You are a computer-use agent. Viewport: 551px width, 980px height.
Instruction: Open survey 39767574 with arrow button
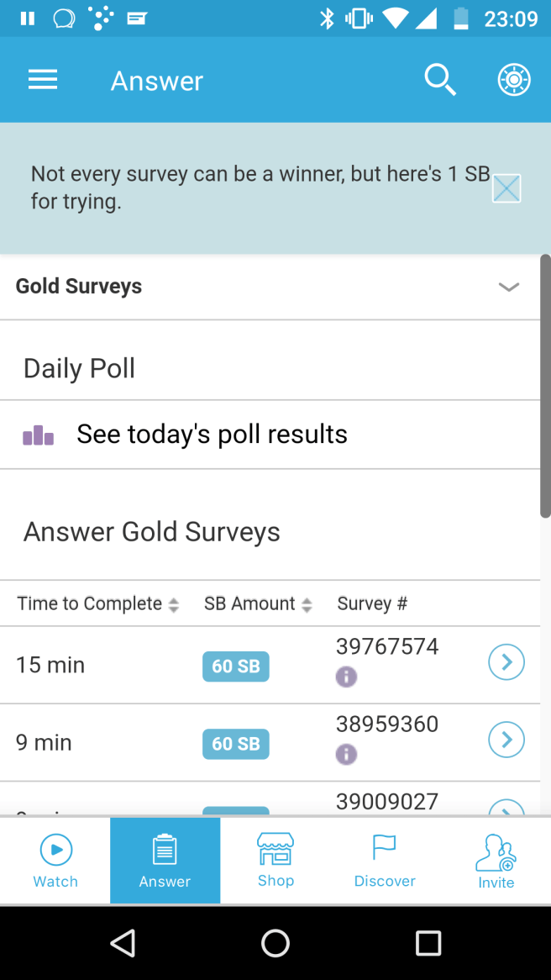click(x=506, y=662)
